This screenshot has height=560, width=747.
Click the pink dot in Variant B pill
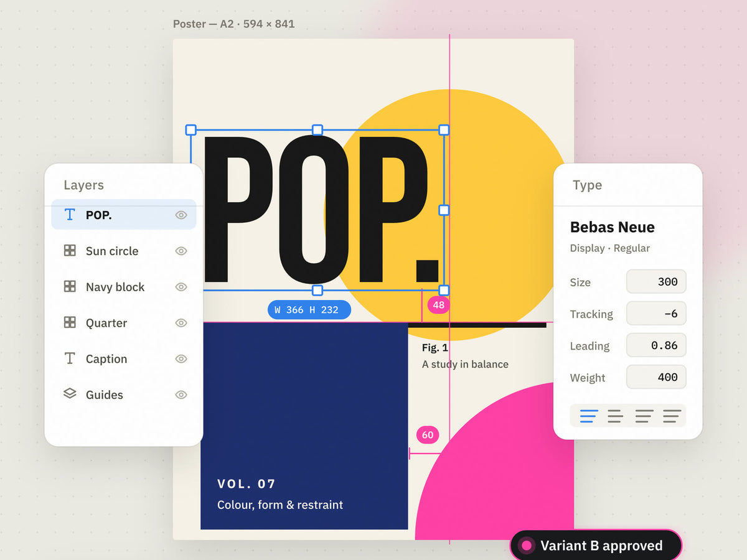point(526,546)
